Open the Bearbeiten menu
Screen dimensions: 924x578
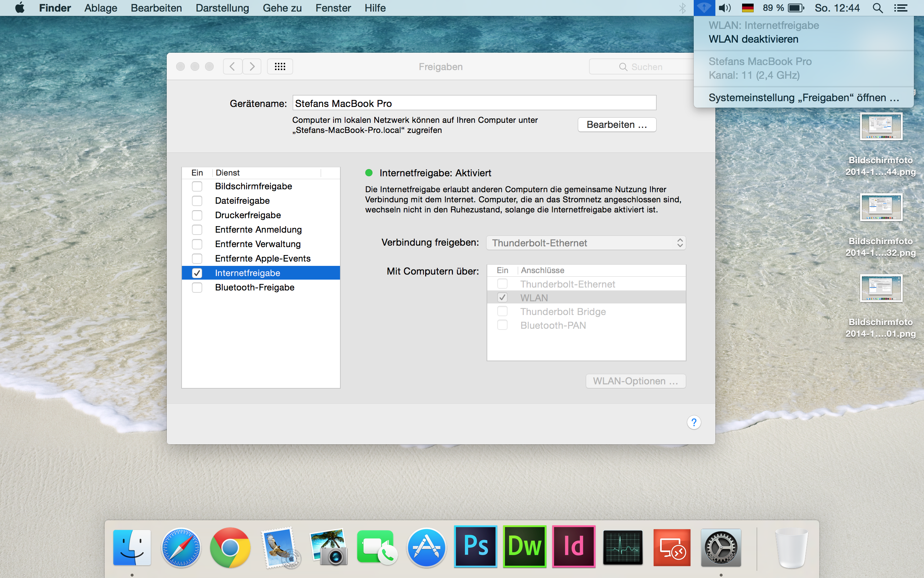pyautogui.click(x=156, y=8)
